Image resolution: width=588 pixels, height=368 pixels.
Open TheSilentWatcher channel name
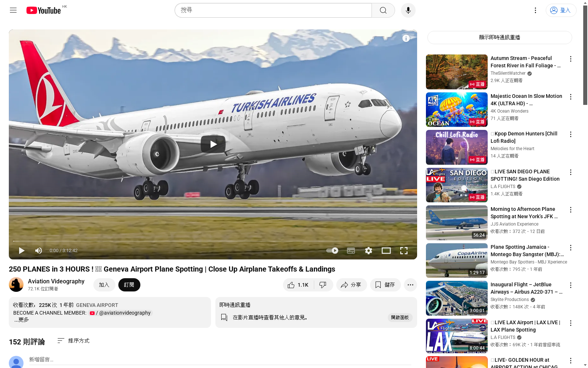pyautogui.click(x=508, y=73)
